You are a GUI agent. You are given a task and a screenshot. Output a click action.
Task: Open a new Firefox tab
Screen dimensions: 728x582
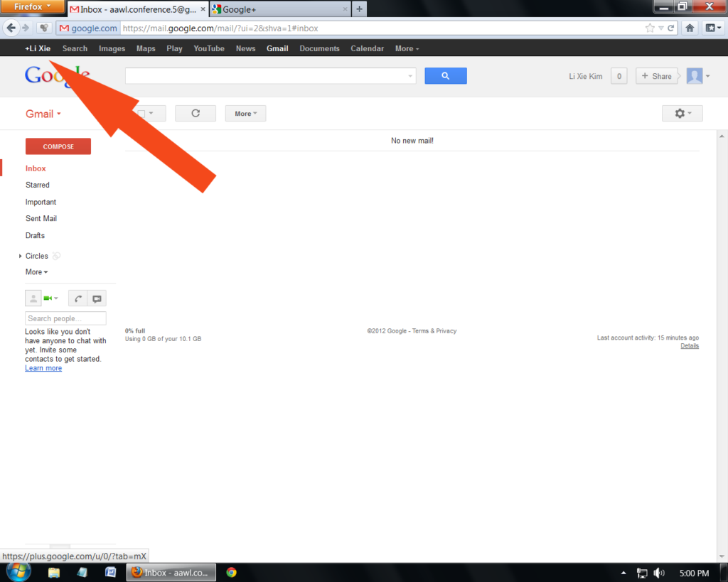tap(359, 9)
